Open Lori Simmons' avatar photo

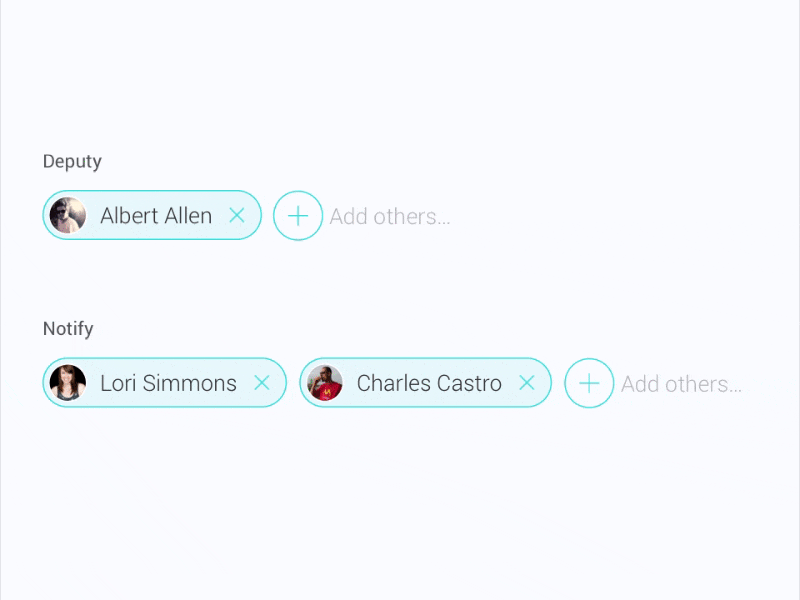tap(68, 383)
